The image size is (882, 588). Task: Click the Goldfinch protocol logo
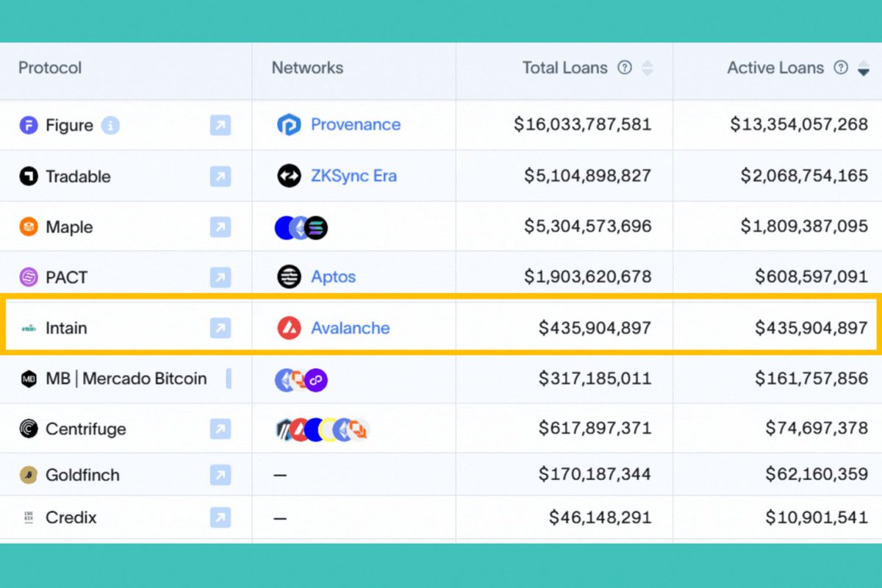[x=29, y=475]
